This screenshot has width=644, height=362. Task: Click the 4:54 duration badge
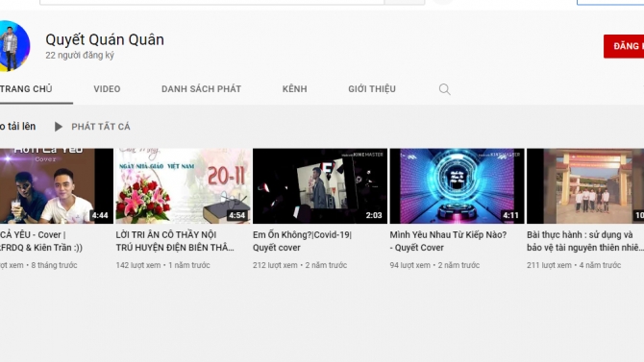coord(237,215)
